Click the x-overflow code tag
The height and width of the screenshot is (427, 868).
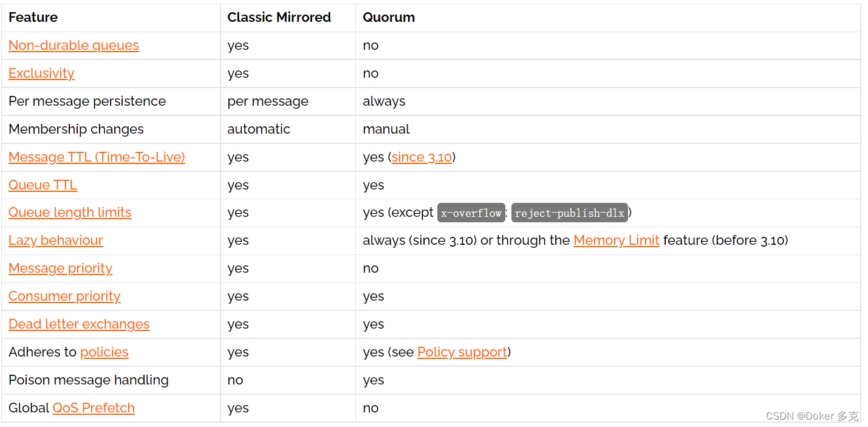coord(471,213)
